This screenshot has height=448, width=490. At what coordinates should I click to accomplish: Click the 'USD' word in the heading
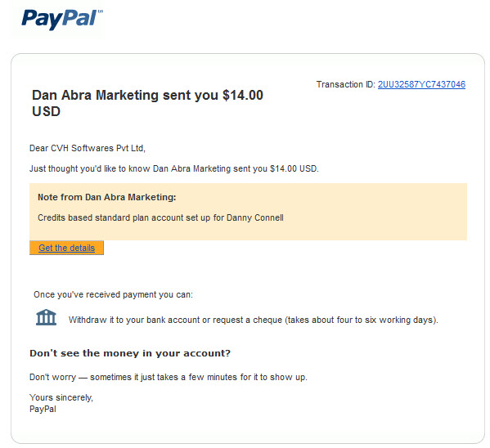pyautogui.click(x=47, y=111)
